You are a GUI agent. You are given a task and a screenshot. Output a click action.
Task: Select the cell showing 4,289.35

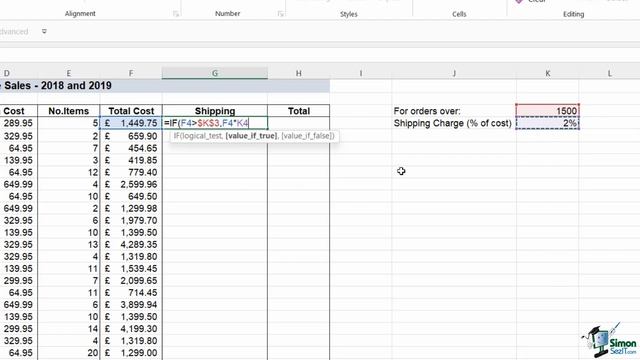coord(131,244)
